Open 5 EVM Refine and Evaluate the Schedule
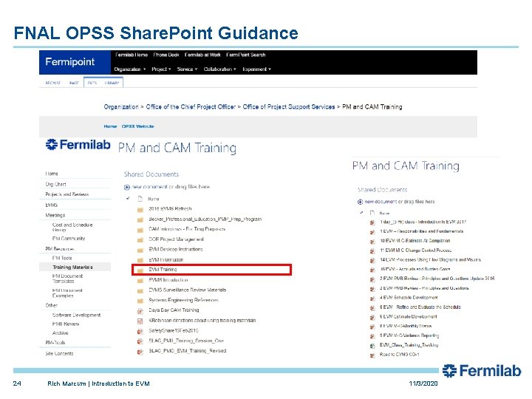The height and width of the screenshot is (399, 532). 420,307
